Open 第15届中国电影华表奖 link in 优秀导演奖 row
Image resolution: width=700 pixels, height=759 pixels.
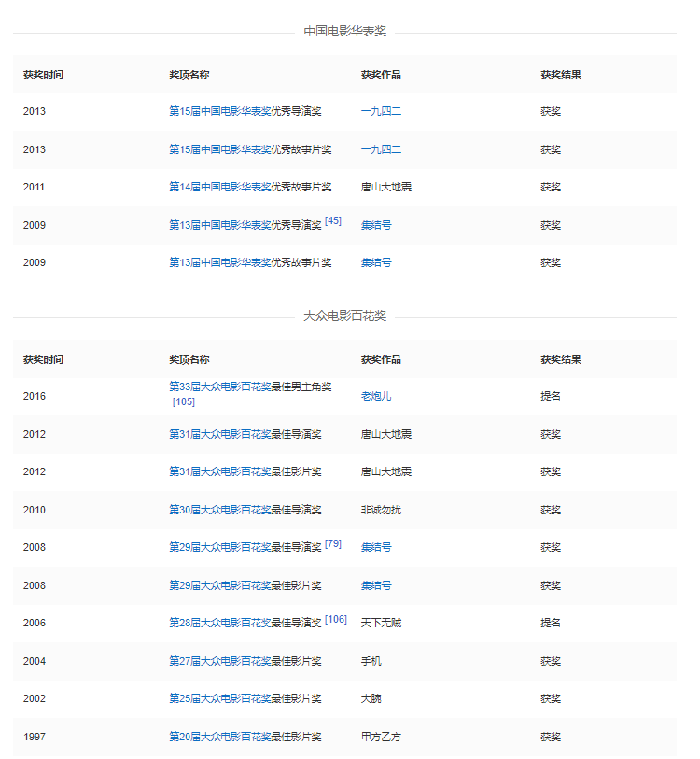pyautogui.click(x=219, y=111)
